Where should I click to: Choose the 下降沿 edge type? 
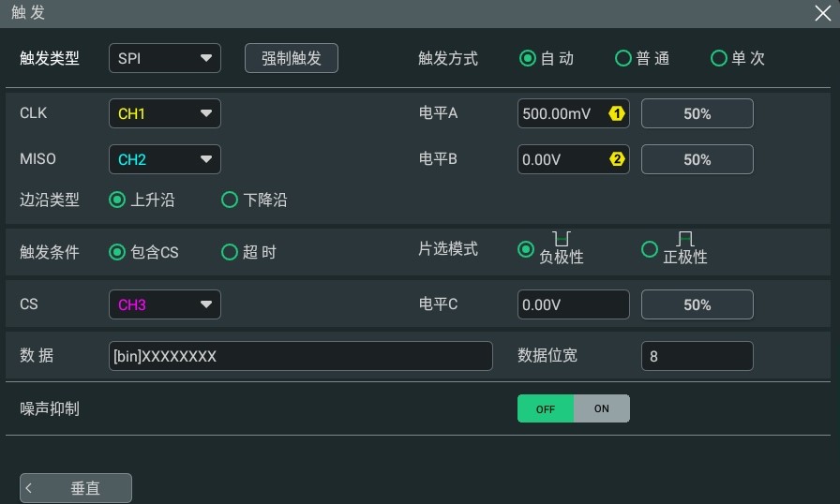(x=254, y=200)
